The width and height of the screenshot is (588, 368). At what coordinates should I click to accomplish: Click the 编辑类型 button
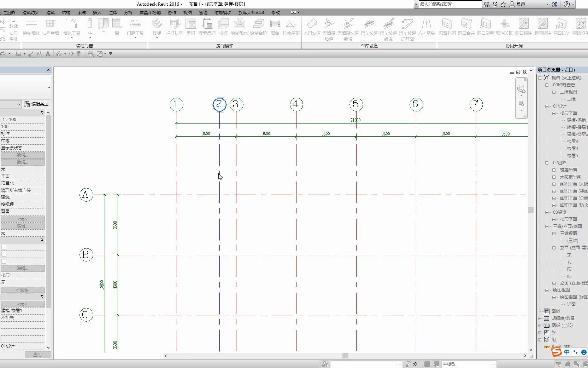36,104
